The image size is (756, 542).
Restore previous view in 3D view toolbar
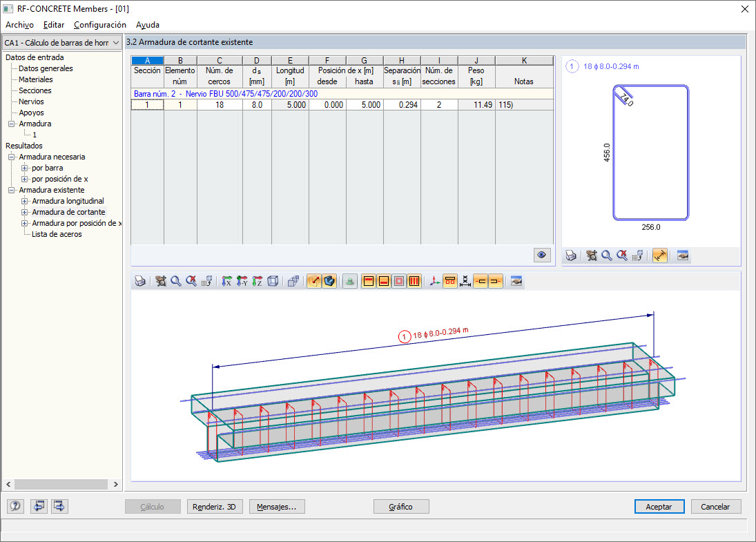coord(207,281)
